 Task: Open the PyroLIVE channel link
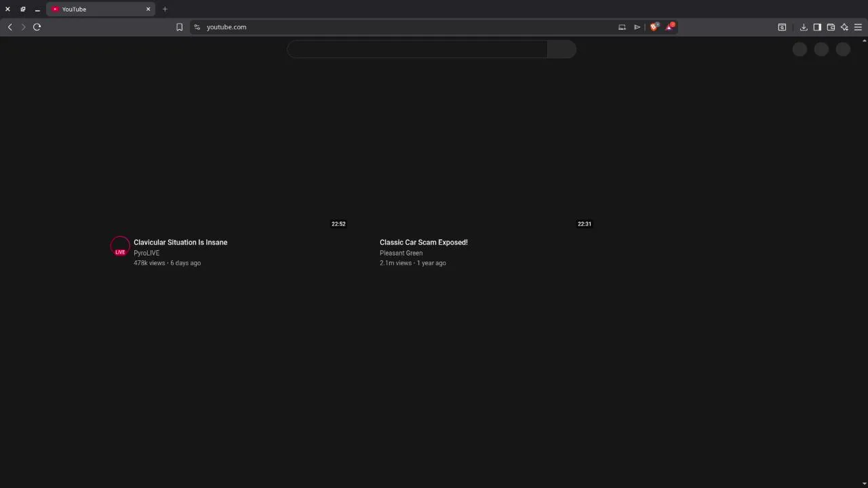coord(146,253)
